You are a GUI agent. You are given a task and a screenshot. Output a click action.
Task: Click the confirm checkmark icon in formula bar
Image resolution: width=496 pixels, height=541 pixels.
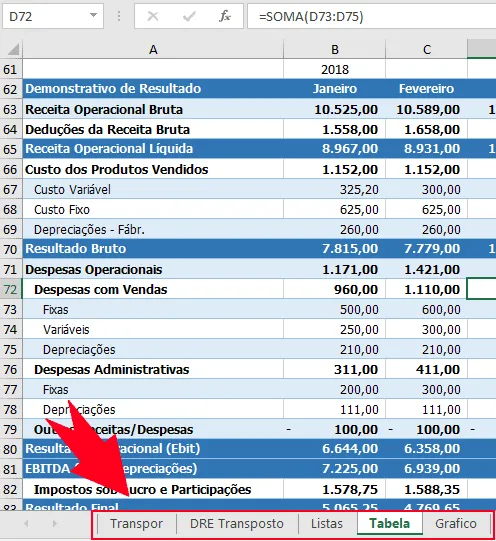coord(189,16)
